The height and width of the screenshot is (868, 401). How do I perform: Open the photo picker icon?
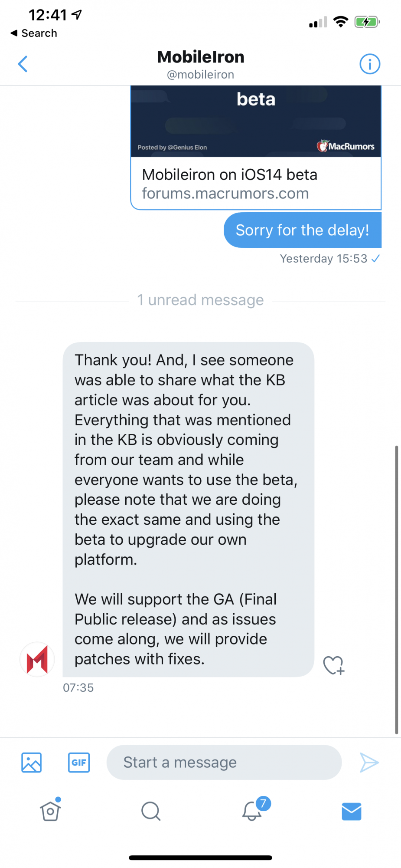[32, 763]
